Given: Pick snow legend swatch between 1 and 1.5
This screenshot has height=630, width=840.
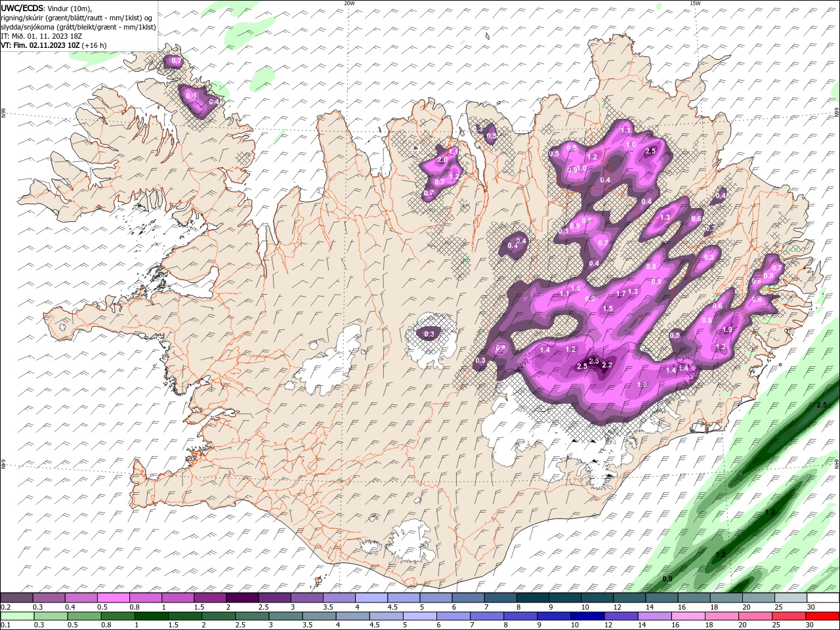Looking at the screenshot, I should coord(177,598).
